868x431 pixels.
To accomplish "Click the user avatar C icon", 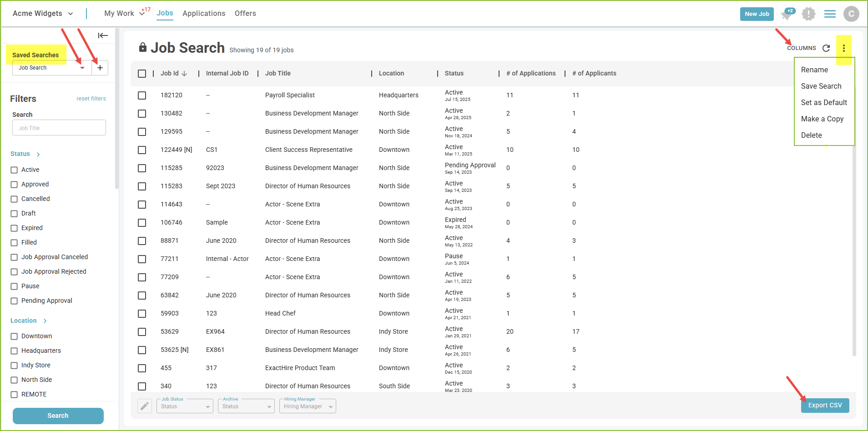I will (851, 14).
